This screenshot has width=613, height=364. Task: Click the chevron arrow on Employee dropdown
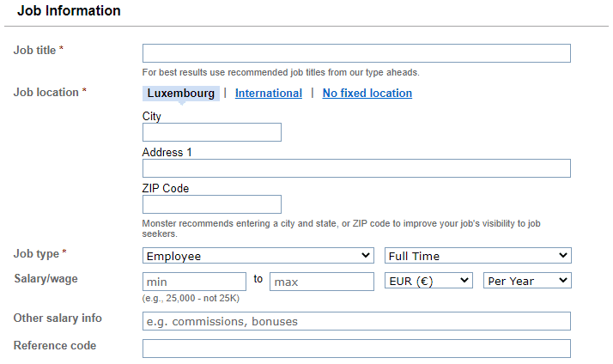click(x=366, y=255)
